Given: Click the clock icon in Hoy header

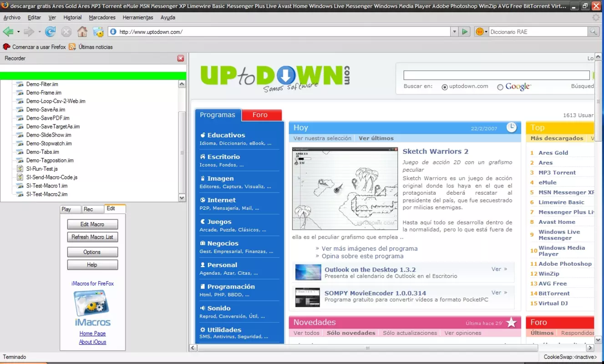Looking at the screenshot, I should point(512,127).
